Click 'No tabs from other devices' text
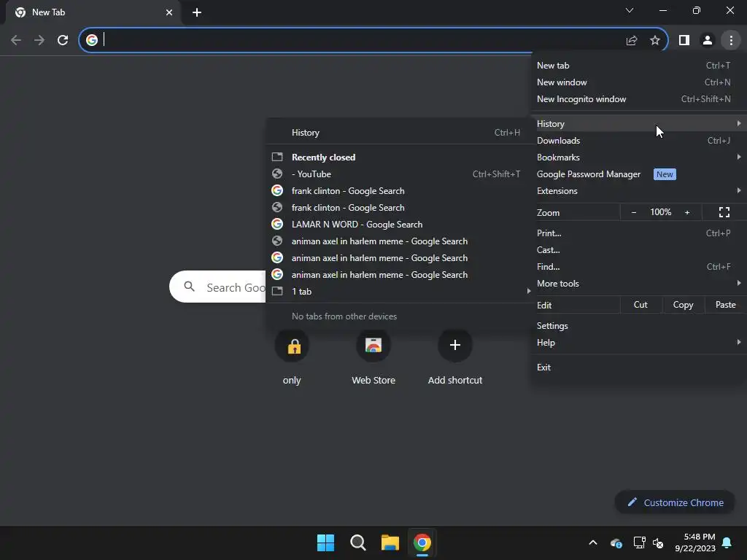 [344, 316]
